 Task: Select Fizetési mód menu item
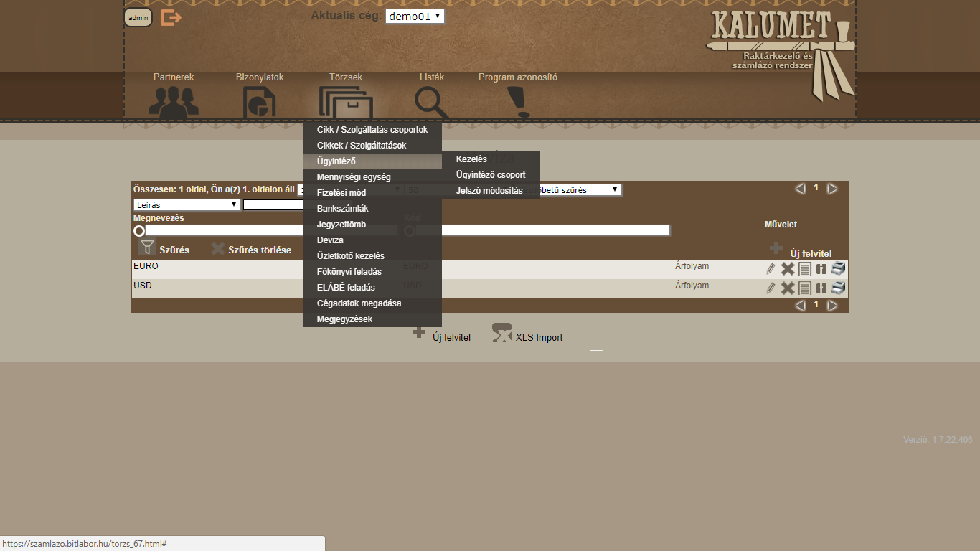pos(372,193)
